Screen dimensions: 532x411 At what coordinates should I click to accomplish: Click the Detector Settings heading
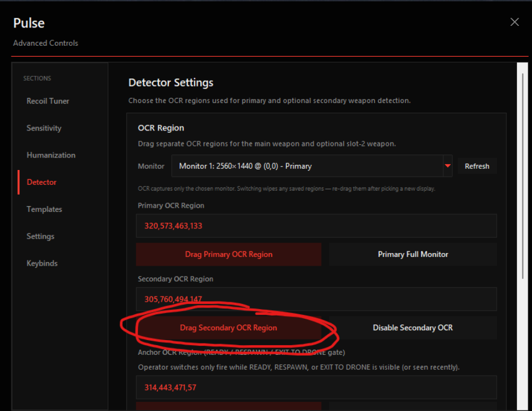pyautogui.click(x=170, y=83)
